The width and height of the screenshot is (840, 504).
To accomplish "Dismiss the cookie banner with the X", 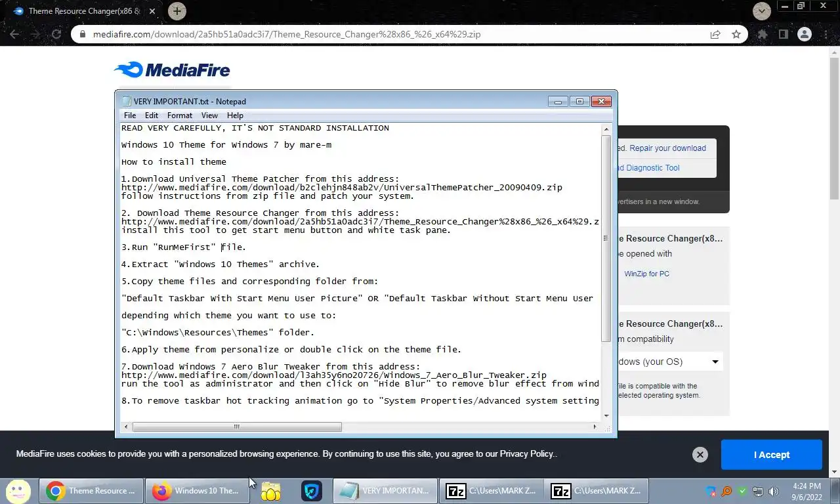I will [700, 455].
